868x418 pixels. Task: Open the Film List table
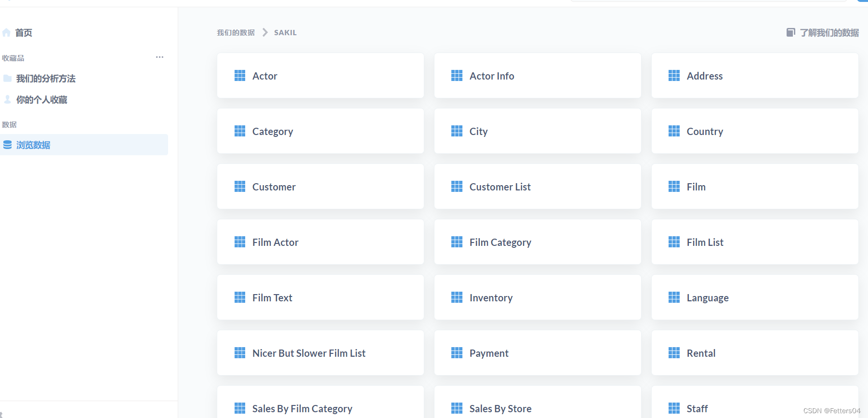[x=755, y=242]
